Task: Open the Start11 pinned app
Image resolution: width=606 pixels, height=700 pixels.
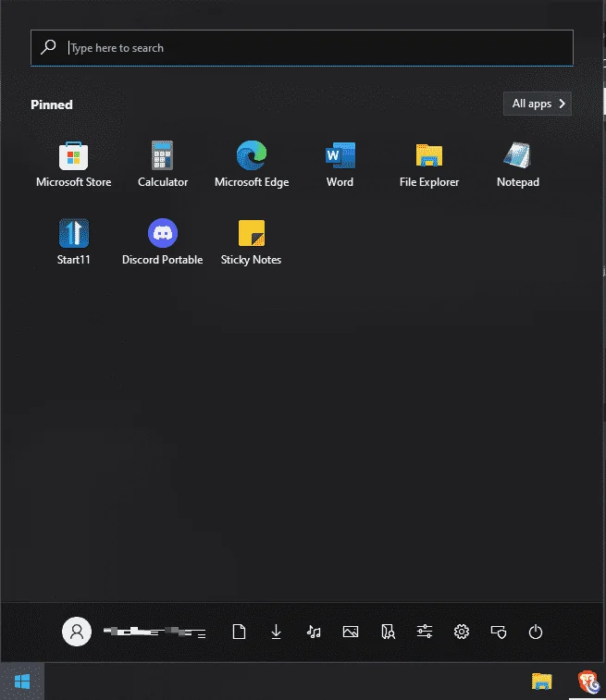Action: 74,242
